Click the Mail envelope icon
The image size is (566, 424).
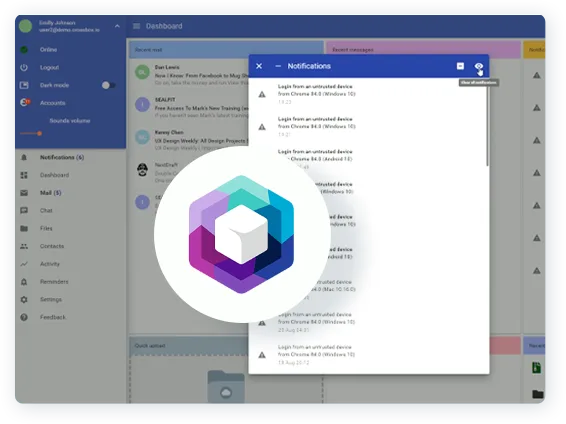[24, 193]
